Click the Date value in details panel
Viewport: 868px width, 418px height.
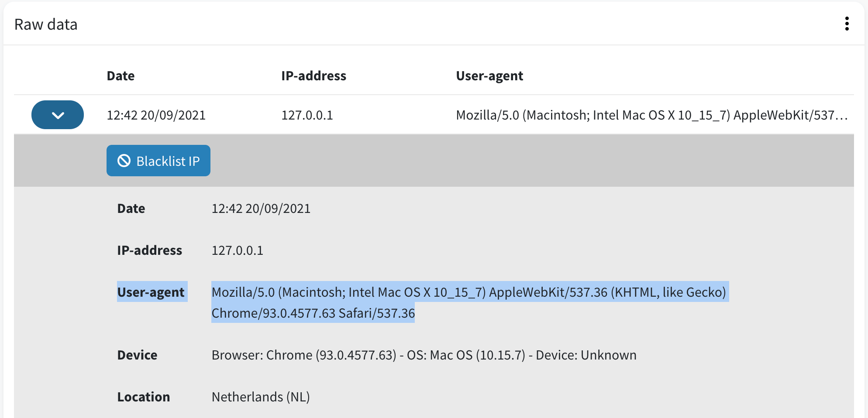(261, 209)
